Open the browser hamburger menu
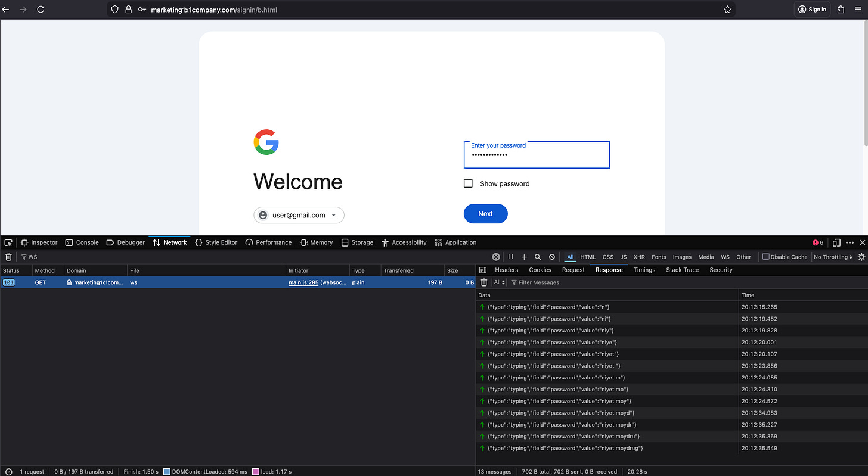Viewport: 868px width, 476px height. coord(858,10)
